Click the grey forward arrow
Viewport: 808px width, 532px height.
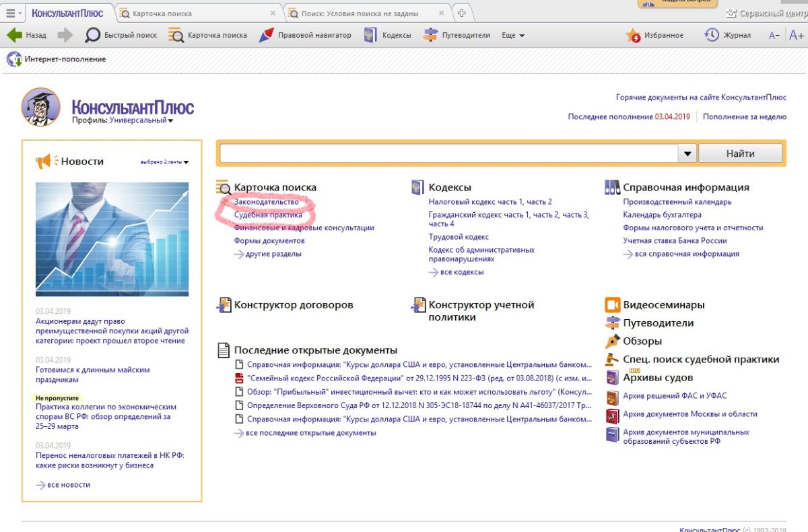[65, 35]
